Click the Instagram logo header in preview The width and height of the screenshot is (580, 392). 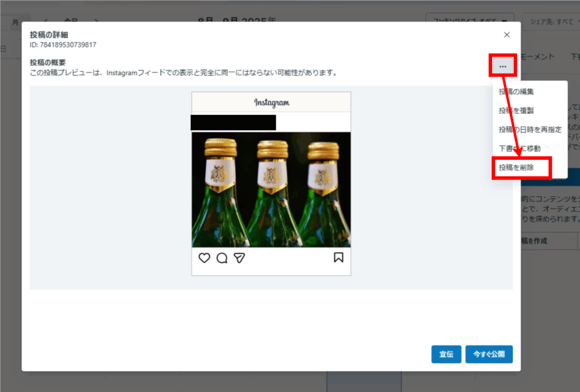[x=271, y=103]
